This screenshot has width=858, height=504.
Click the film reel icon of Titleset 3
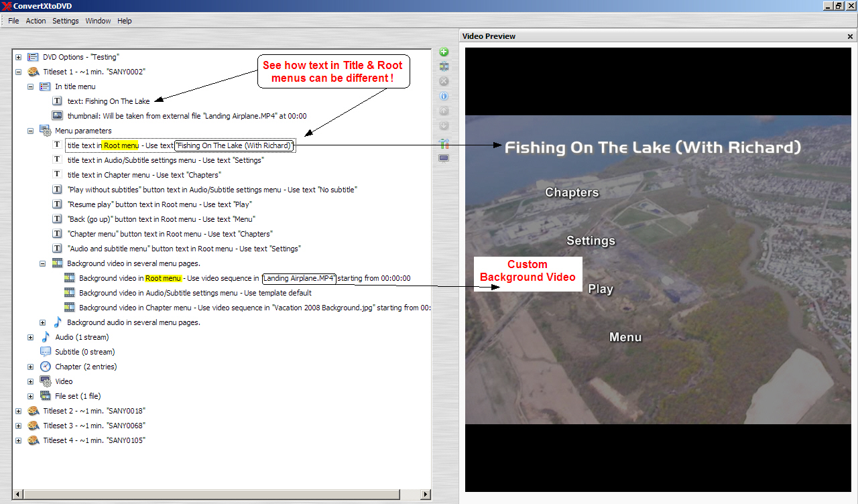tap(33, 426)
